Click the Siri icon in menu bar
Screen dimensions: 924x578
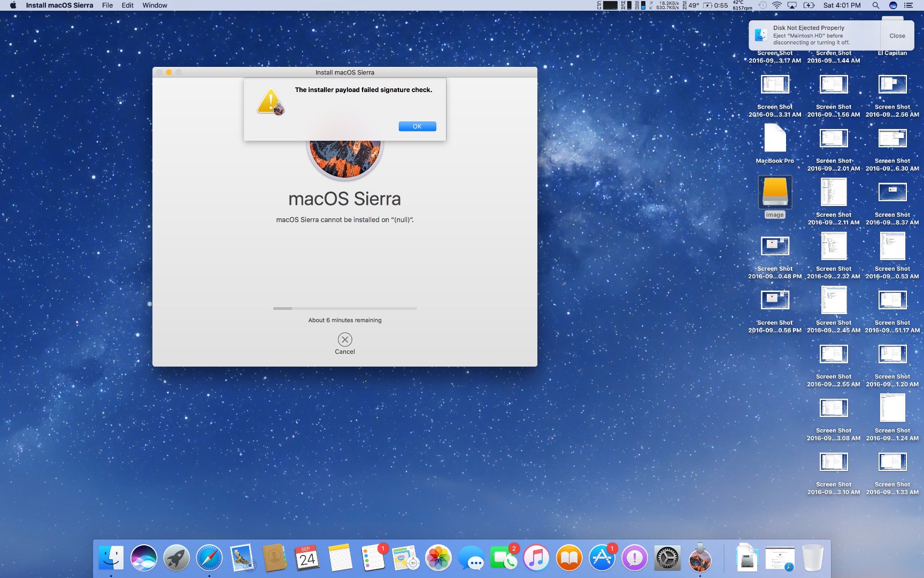click(893, 5)
